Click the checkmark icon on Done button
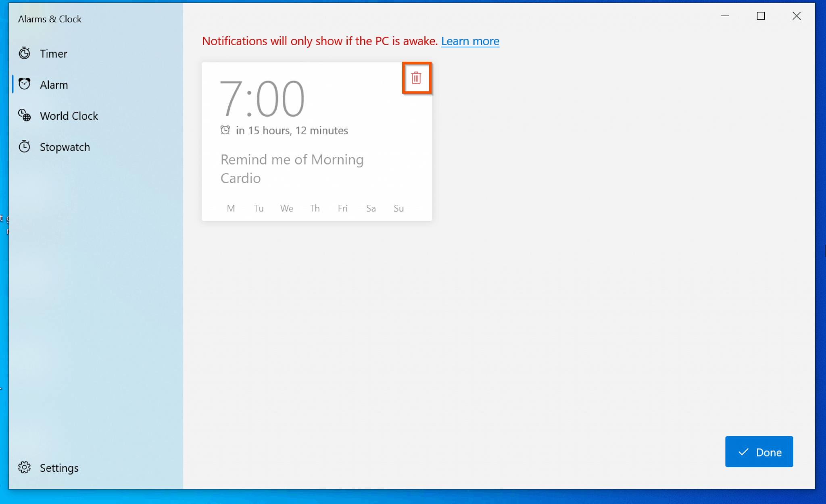Viewport: 826px width, 504px height. [x=743, y=452]
